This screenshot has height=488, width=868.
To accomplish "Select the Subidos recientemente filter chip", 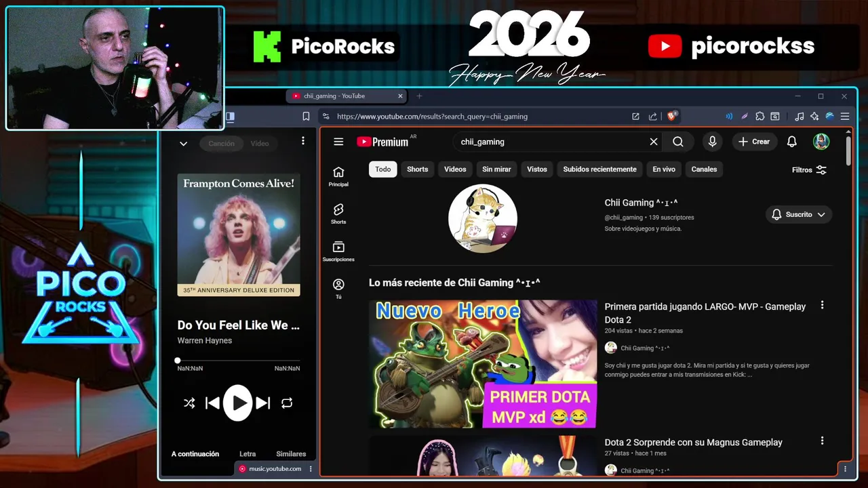I will point(600,169).
